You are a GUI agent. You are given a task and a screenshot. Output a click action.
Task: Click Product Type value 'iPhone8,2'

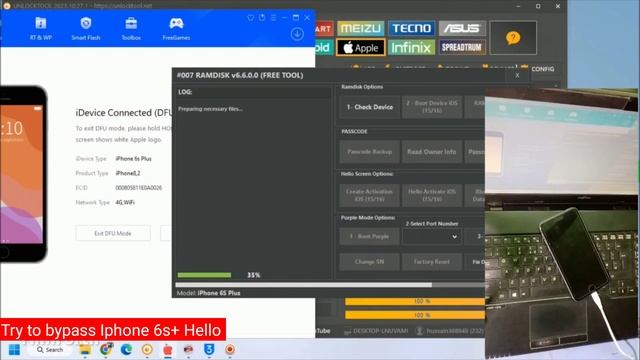pyautogui.click(x=128, y=173)
